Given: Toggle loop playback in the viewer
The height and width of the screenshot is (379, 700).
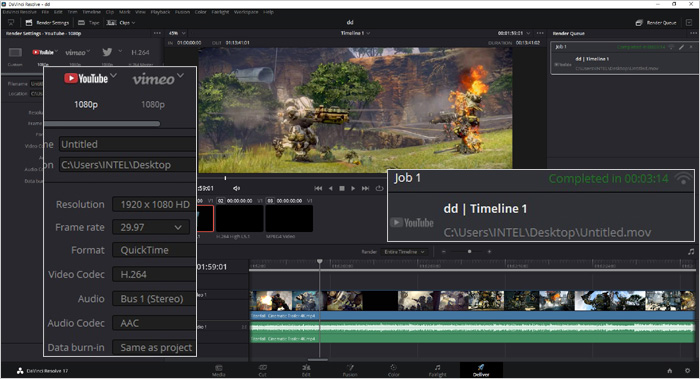Looking at the screenshot, I should pyautogui.click(x=379, y=188).
